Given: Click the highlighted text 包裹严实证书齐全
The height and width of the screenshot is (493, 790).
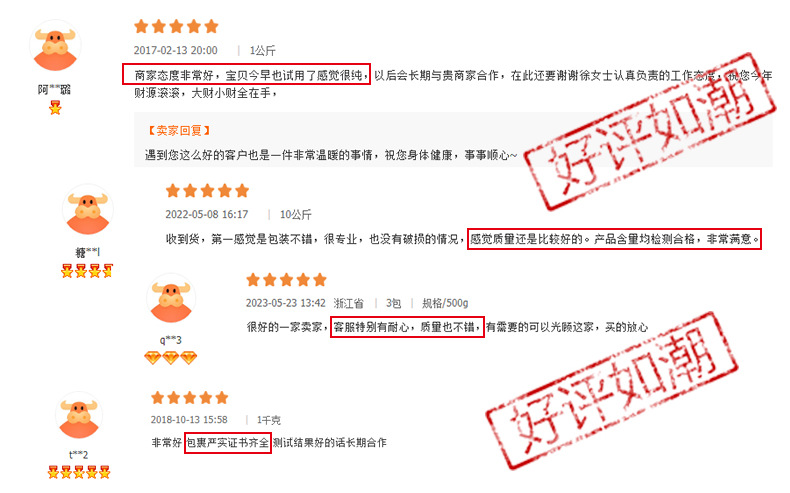Looking at the screenshot, I should click(x=228, y=443).
